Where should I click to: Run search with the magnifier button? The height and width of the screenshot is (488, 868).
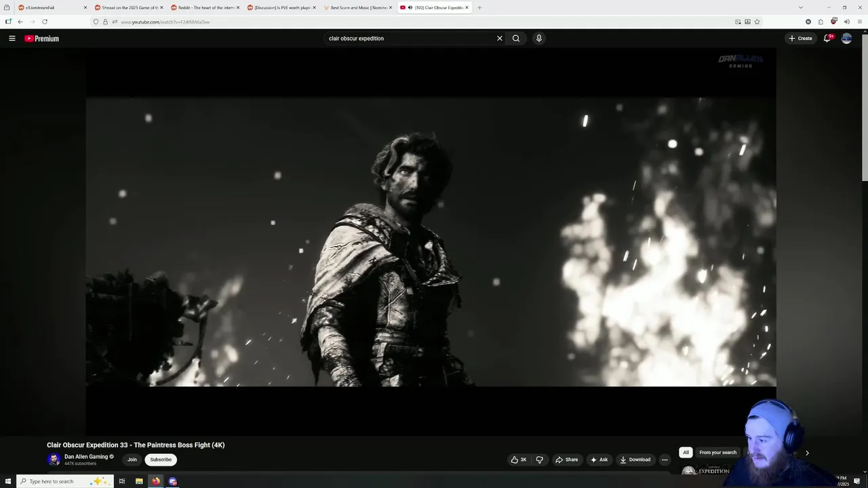(516, 39)
